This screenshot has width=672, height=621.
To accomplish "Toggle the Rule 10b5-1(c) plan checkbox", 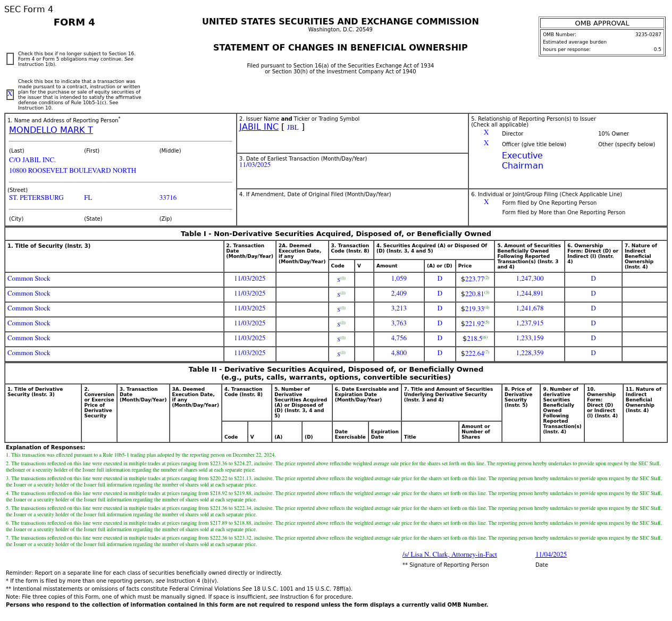I will pyautogui.click(x=10, y=95).
